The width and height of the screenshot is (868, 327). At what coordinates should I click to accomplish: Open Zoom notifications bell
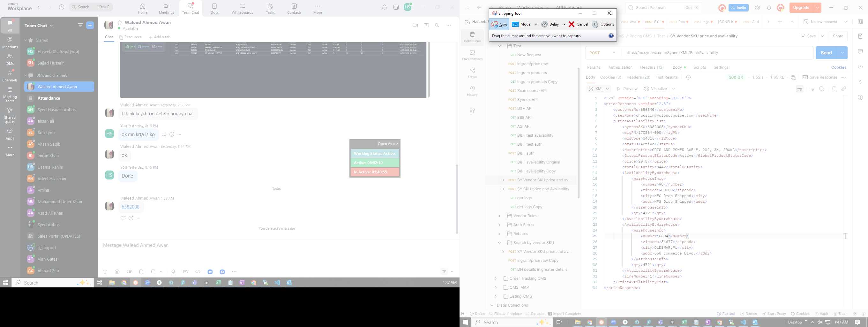[x=385, y=7]
